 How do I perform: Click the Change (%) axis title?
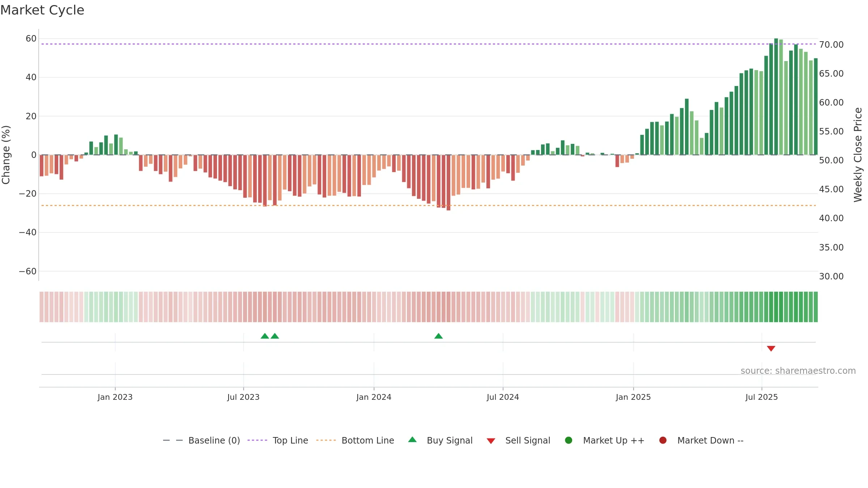pyautogui.click(x=6, y=155)
